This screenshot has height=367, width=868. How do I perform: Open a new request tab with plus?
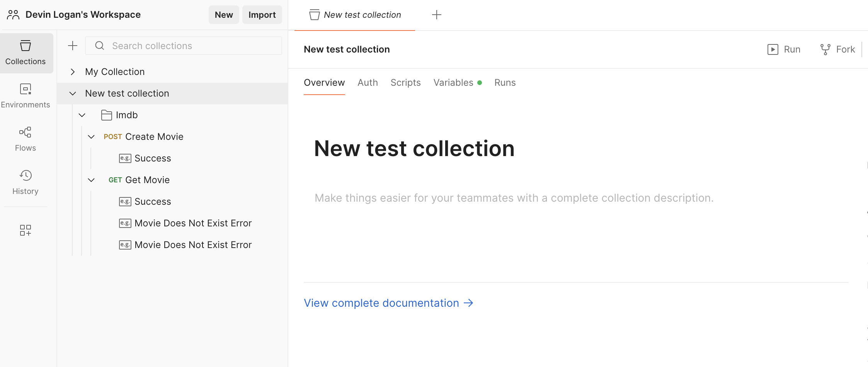click(437, 15)
